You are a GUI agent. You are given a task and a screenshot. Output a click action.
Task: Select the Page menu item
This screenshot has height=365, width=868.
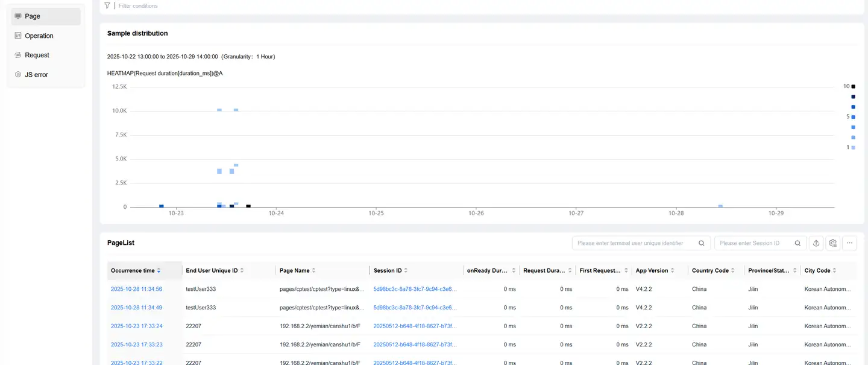(33, 16)
